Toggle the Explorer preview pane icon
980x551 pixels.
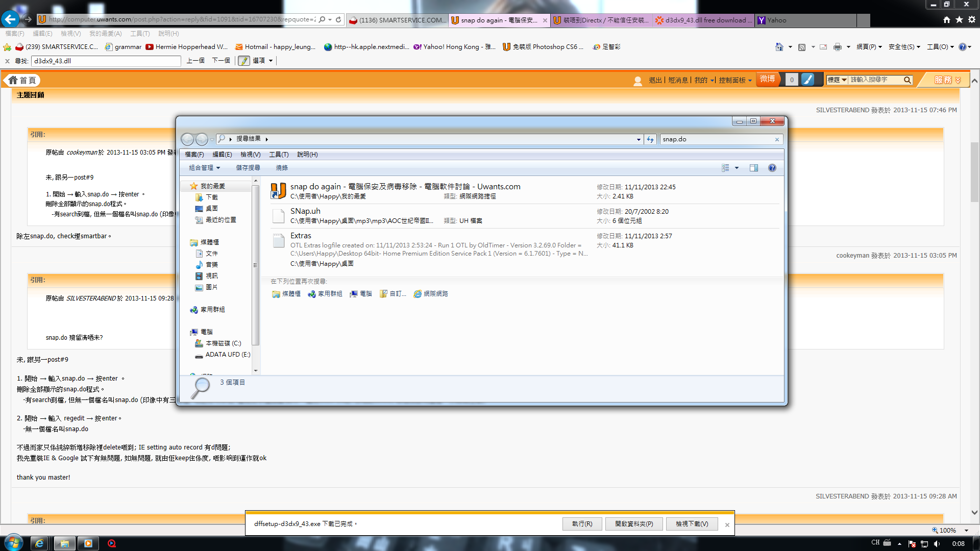[x=754, y=168]
